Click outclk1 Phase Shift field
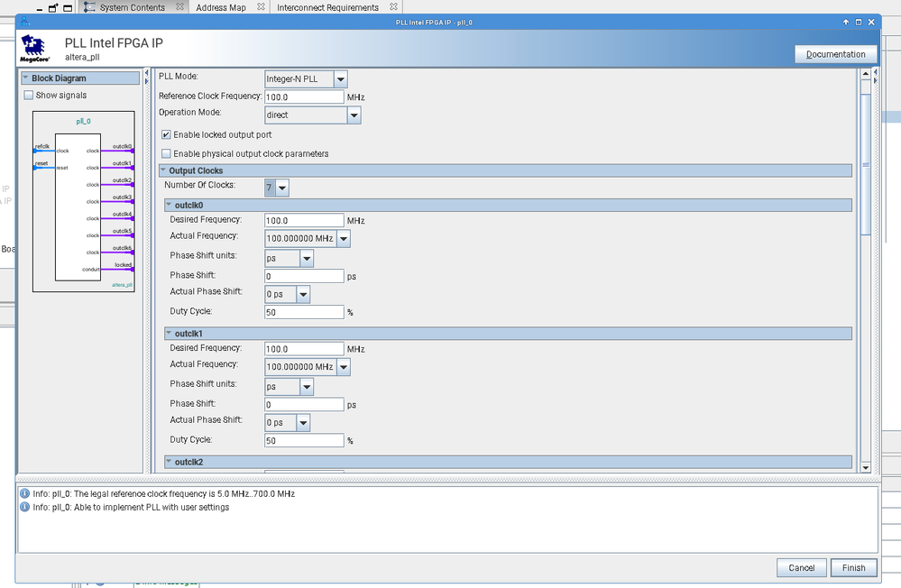Screen dimensions: 901x588 (x=304, y=405)
